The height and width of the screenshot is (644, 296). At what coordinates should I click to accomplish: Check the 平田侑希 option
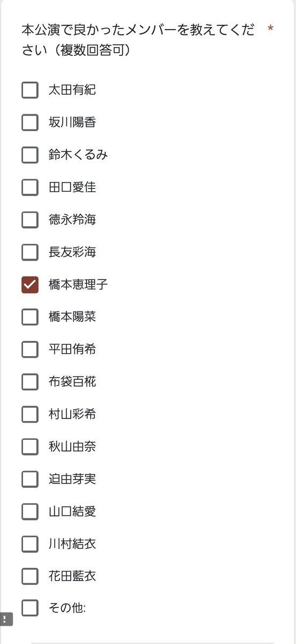click(x=30, y=350)
